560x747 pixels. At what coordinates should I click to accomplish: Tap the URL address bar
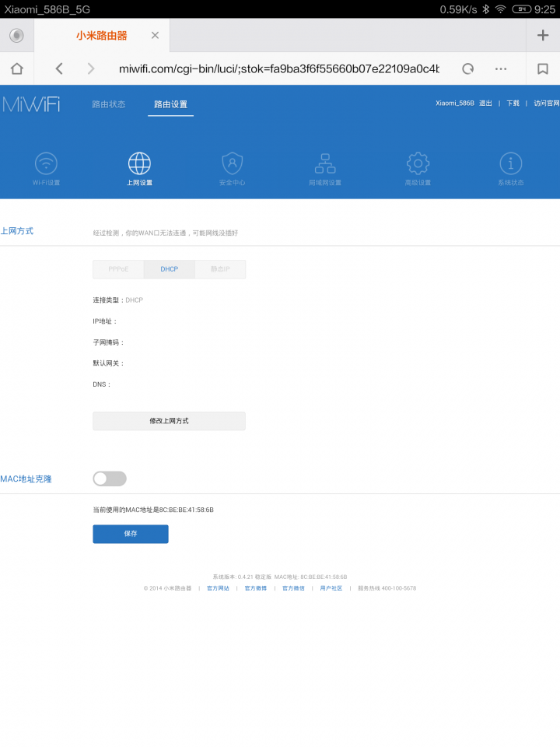(x=279, y=68)
